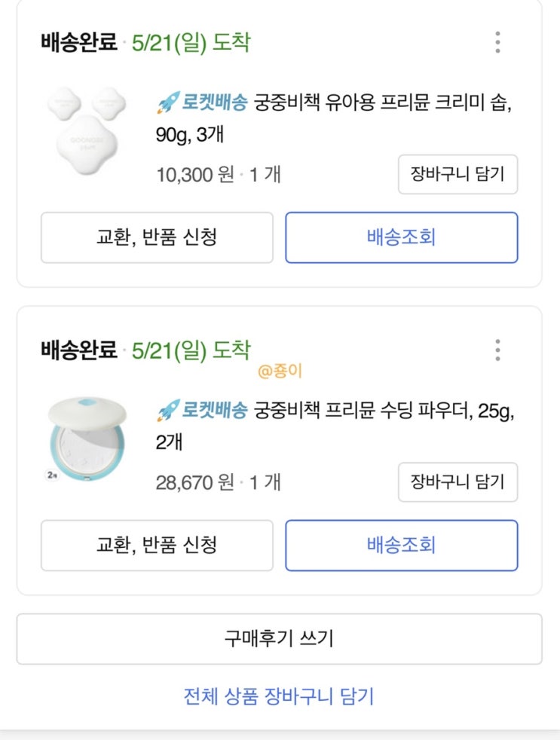The height and width of the screenshot is (740, 560).
Task: Click the 전체 상품 장바구니 담기 link
Action: 279,696
